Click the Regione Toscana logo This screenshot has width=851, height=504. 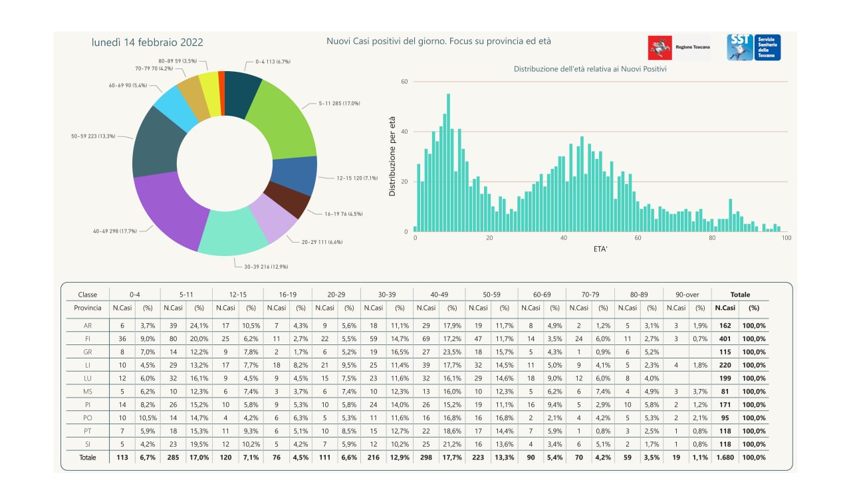click(x=679, y=48)
